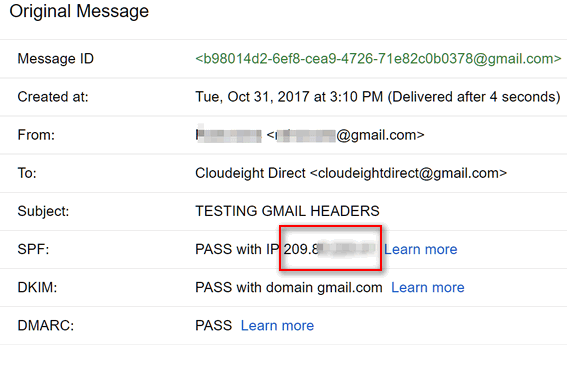Click the Original Message heading
Screen dimensions: 567x372
pyautogui.click(x=79, y=11)
